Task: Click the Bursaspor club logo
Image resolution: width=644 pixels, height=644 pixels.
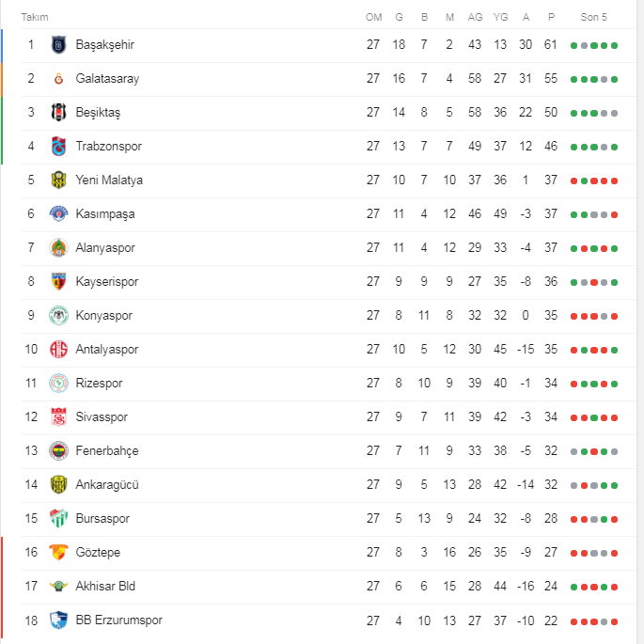Action: tap(59, 519)
